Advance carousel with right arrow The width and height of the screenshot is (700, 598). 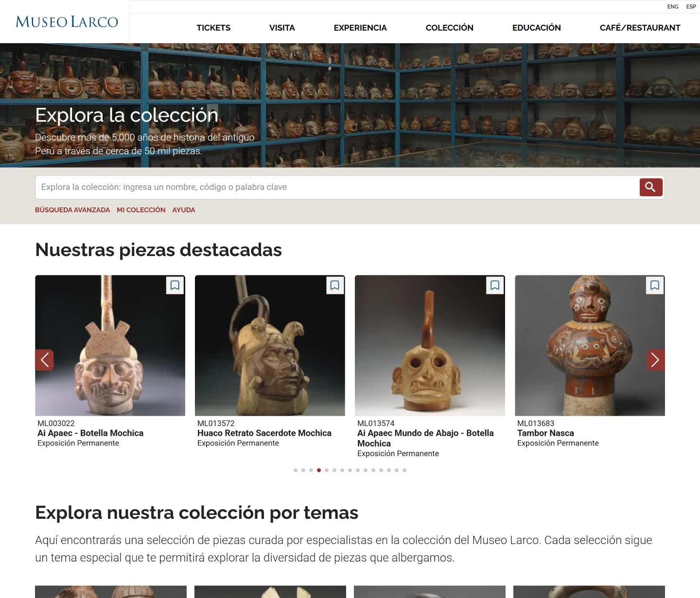(655, 360)
